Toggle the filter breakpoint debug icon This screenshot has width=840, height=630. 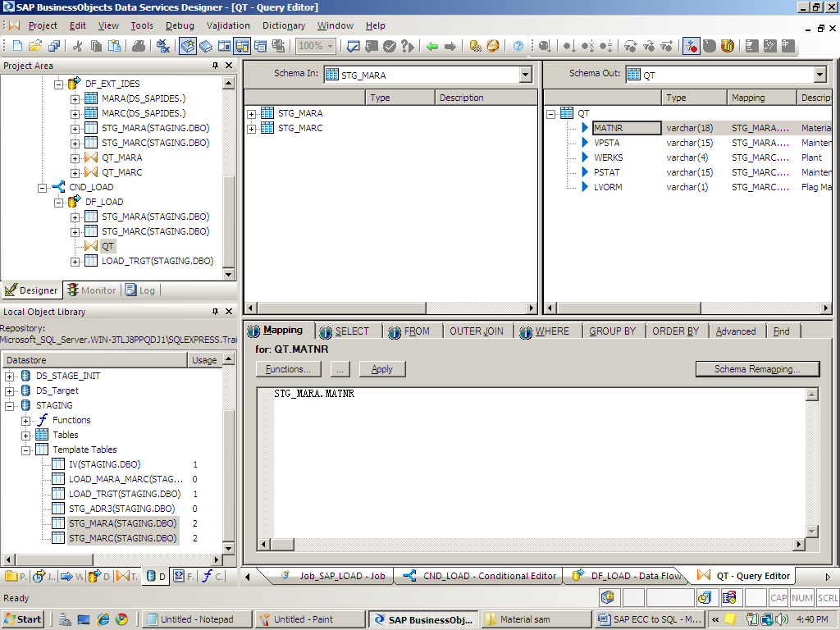[x=691, y=46]
